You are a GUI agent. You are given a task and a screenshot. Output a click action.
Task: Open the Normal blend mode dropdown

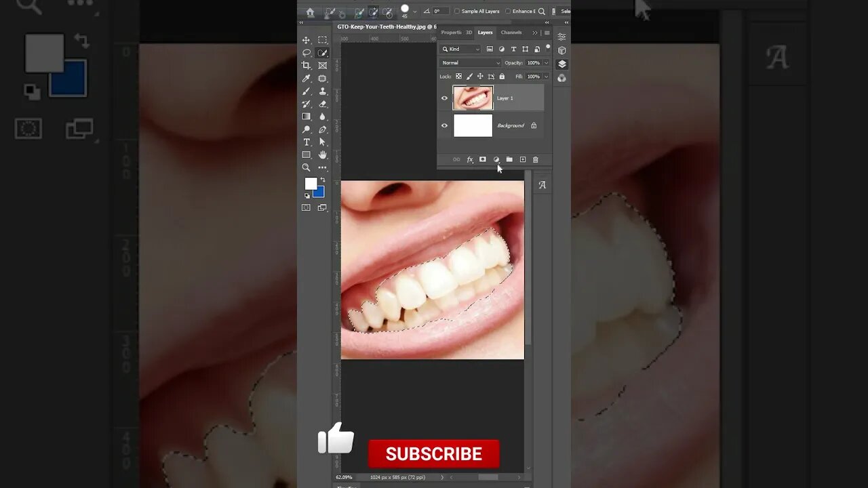pos(471,63)
